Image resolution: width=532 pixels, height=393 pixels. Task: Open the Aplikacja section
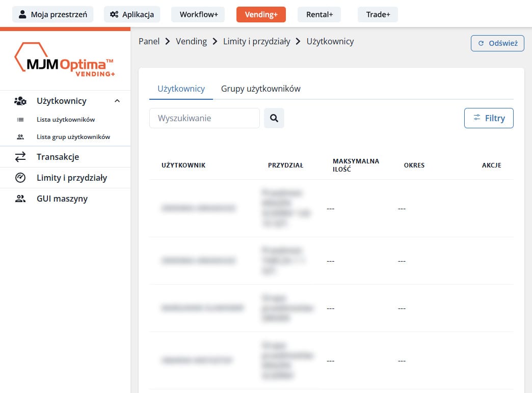click(x=132, y=14)
